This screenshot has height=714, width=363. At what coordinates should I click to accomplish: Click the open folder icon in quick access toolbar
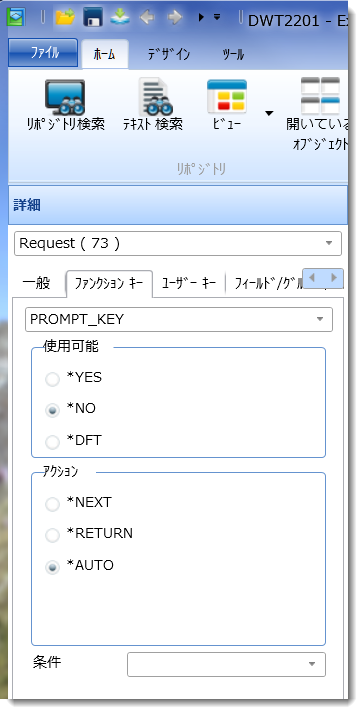tap(65, 18)
